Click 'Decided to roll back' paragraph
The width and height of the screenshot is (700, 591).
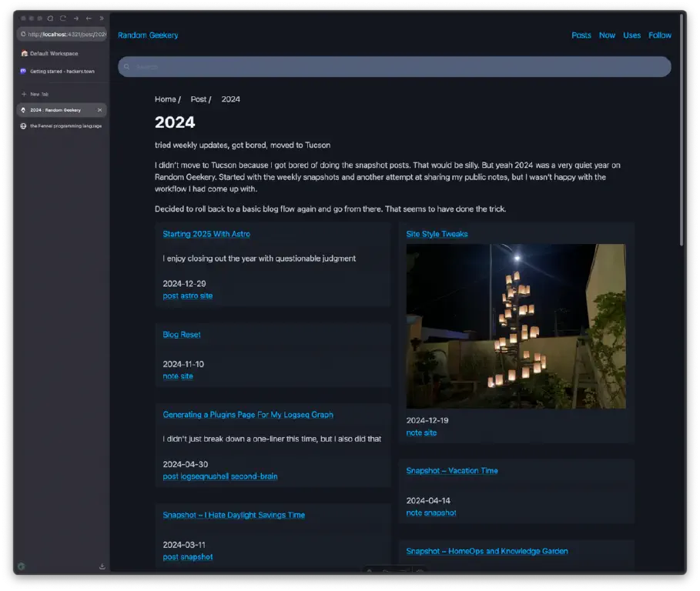point(330,209)
